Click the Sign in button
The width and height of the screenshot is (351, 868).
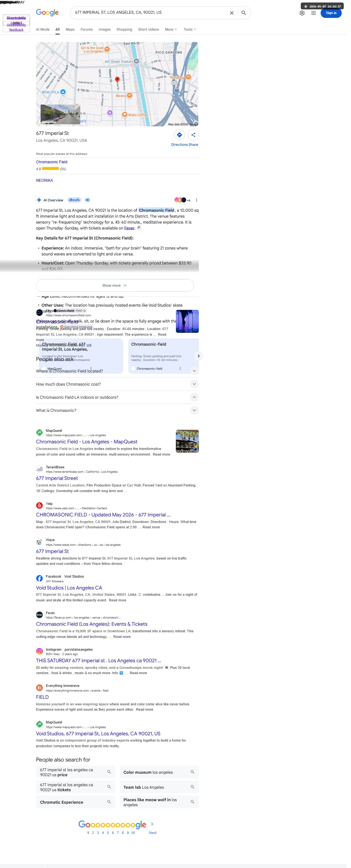(x=331, y=13)
